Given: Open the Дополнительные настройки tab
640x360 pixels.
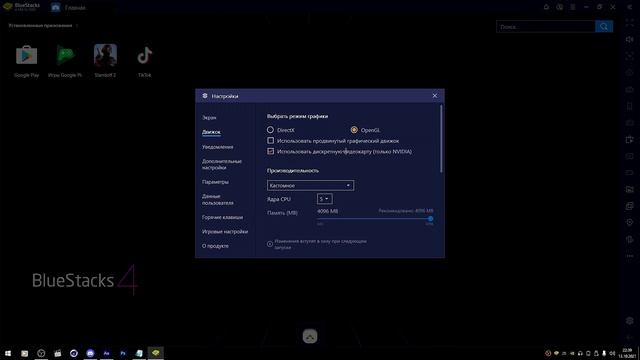Looking at the screenshot, I should (222, 164).
